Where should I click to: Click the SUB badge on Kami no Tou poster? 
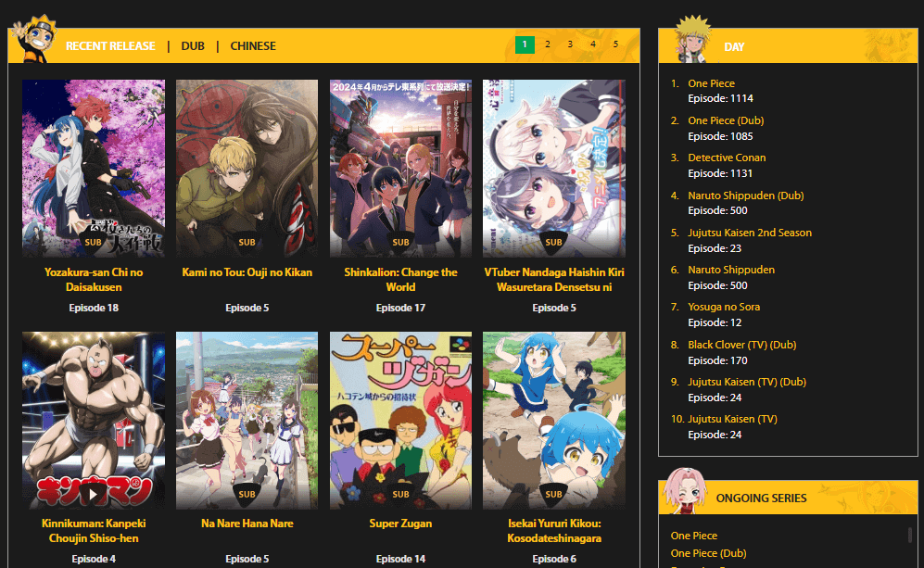(x=247, y=242)
